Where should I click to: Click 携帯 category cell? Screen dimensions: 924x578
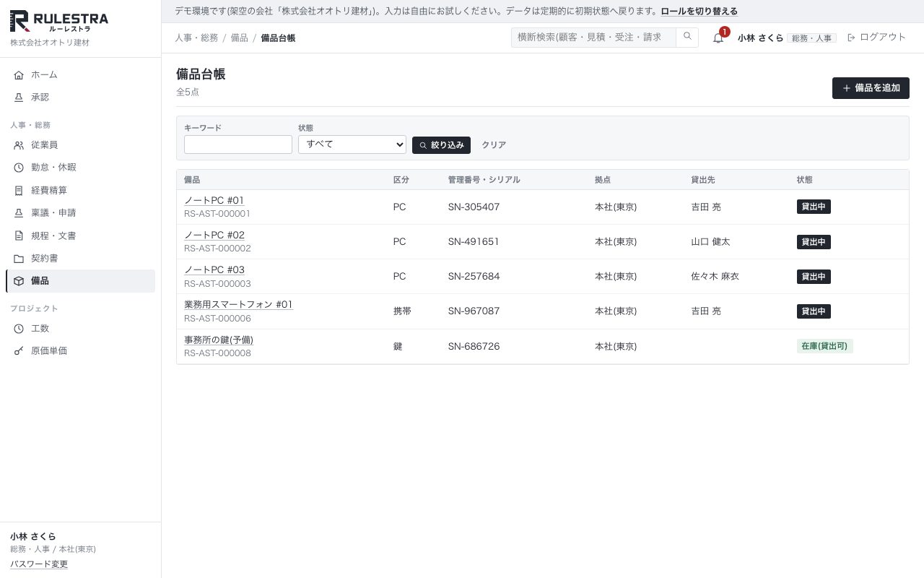[x=402, y=311]
